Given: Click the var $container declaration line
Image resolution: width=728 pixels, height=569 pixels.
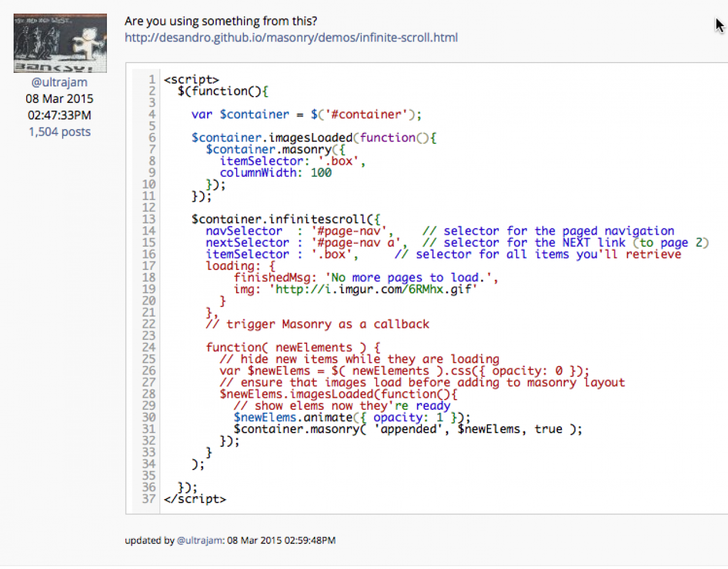Looking at the screenshot, I should coord(307,114).
